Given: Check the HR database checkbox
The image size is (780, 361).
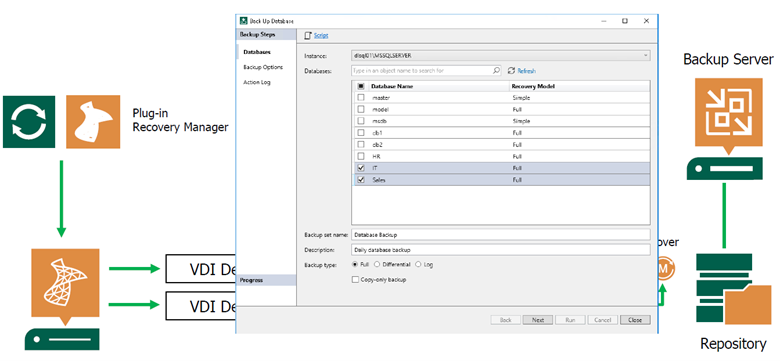Looking at the screenshot, I should pos(361,156).
